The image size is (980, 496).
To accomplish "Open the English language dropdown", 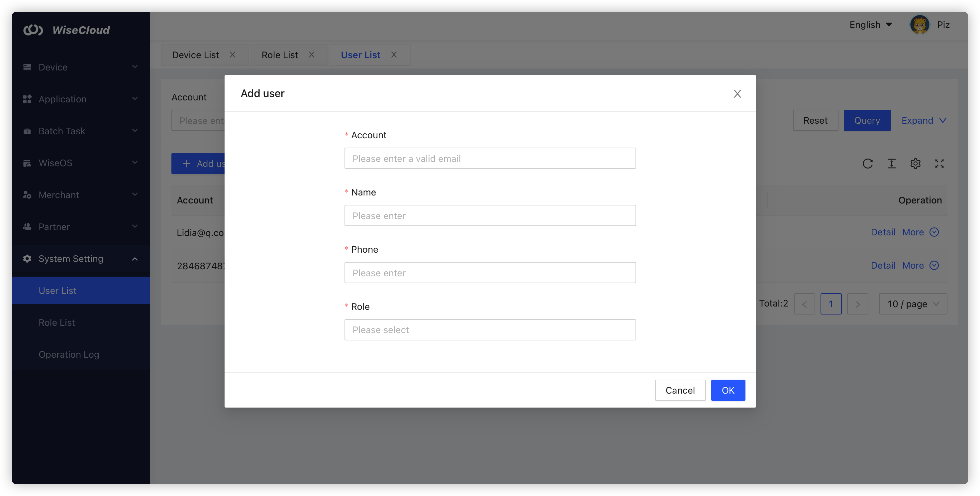I will [x=870, y=25].
